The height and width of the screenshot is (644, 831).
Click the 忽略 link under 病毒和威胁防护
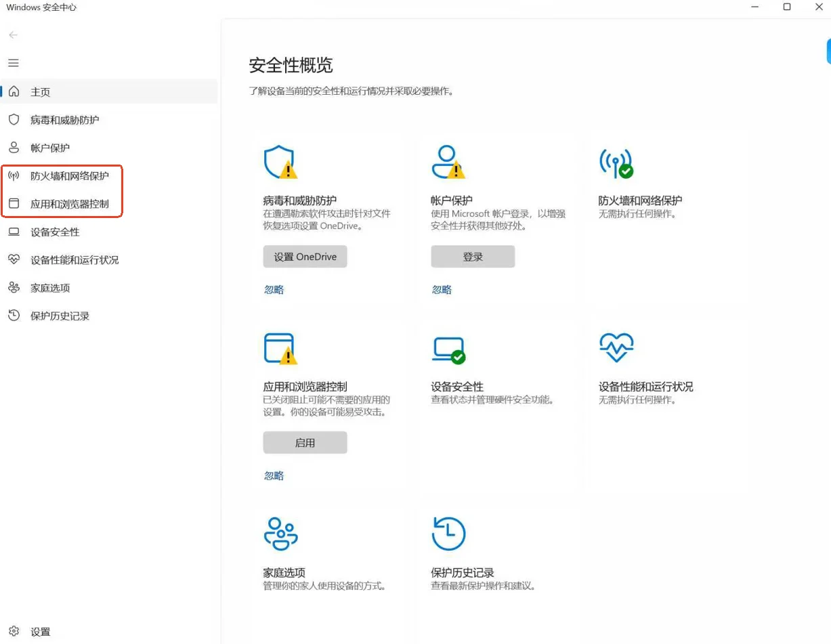click(x=274, y=290)
